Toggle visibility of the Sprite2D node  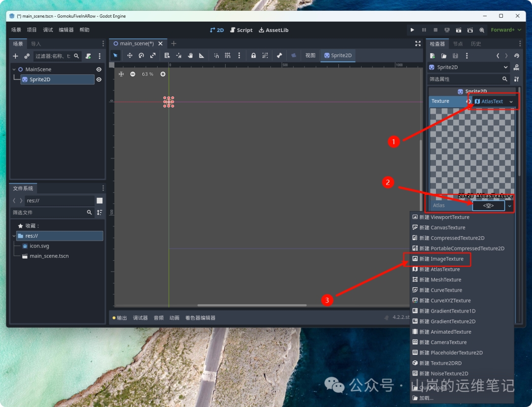[98, 79]
